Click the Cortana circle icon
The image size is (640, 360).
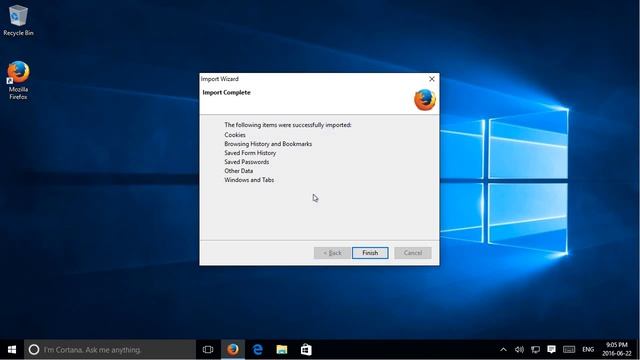[34, 350]
